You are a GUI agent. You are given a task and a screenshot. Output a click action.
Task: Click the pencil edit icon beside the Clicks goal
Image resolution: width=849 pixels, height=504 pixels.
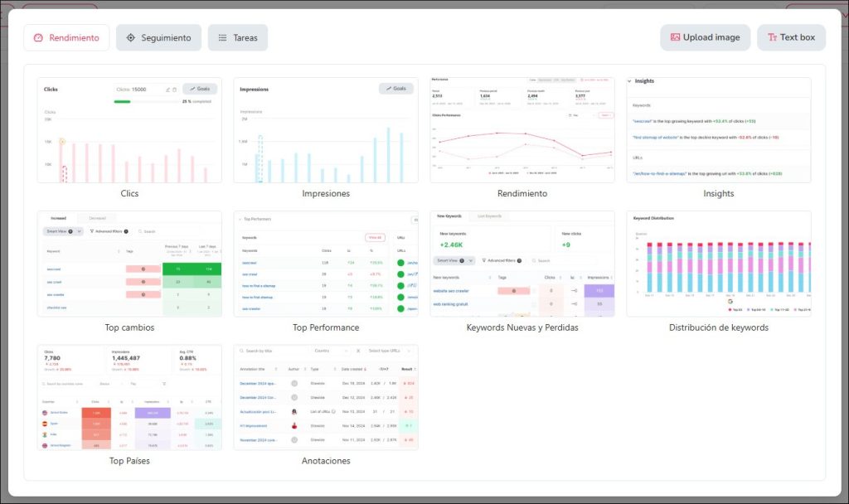pyautogui.click(x=167, y=89)
